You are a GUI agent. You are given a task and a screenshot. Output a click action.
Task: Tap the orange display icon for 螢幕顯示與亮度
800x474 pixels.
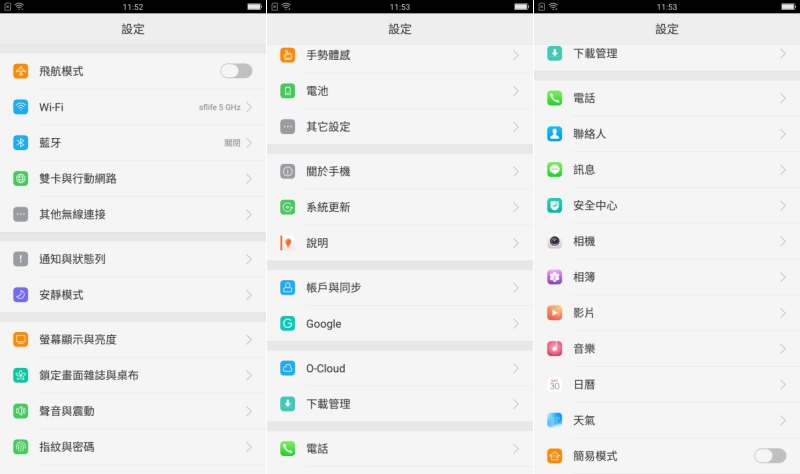click(20, 339)
